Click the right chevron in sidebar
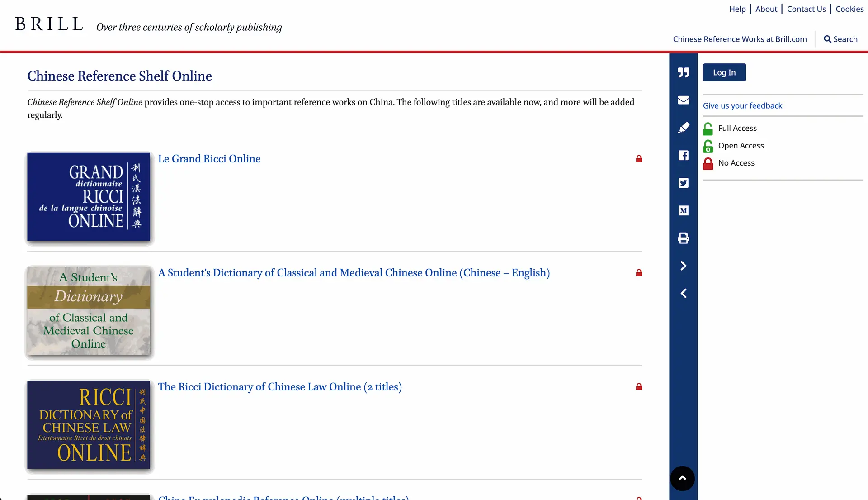The height and width of the screenshot is (500, 868). (x=683, y=266)
